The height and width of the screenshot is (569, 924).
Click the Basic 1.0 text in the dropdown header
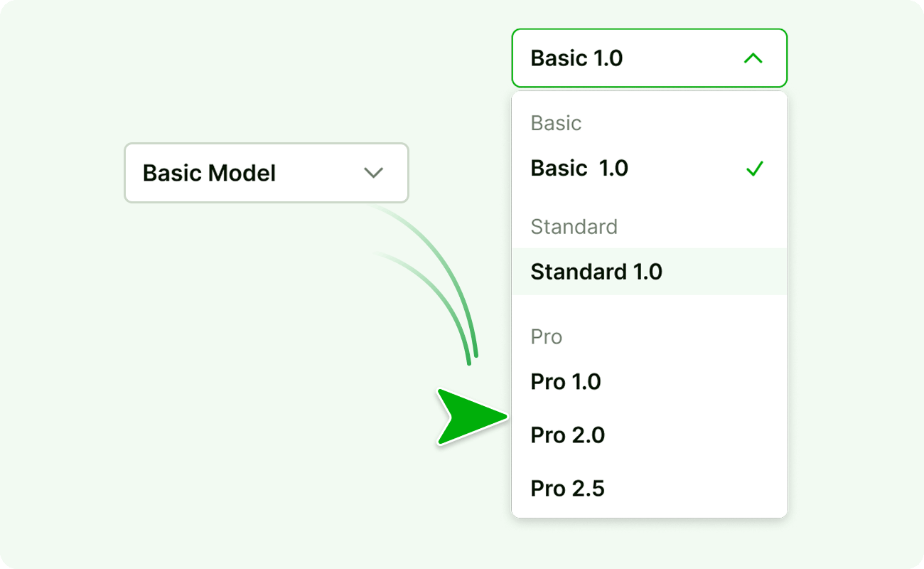pyautogui.click(x=576, y=58)
